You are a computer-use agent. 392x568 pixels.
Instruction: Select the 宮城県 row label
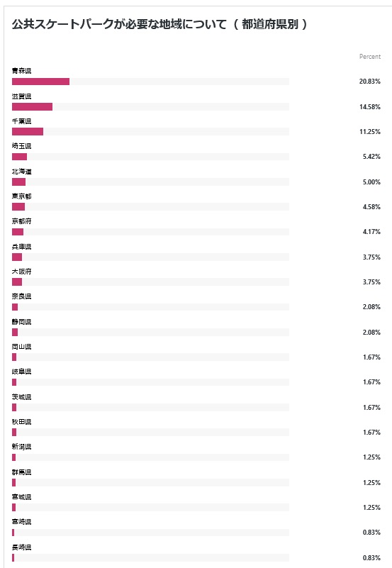pos(21,497)
